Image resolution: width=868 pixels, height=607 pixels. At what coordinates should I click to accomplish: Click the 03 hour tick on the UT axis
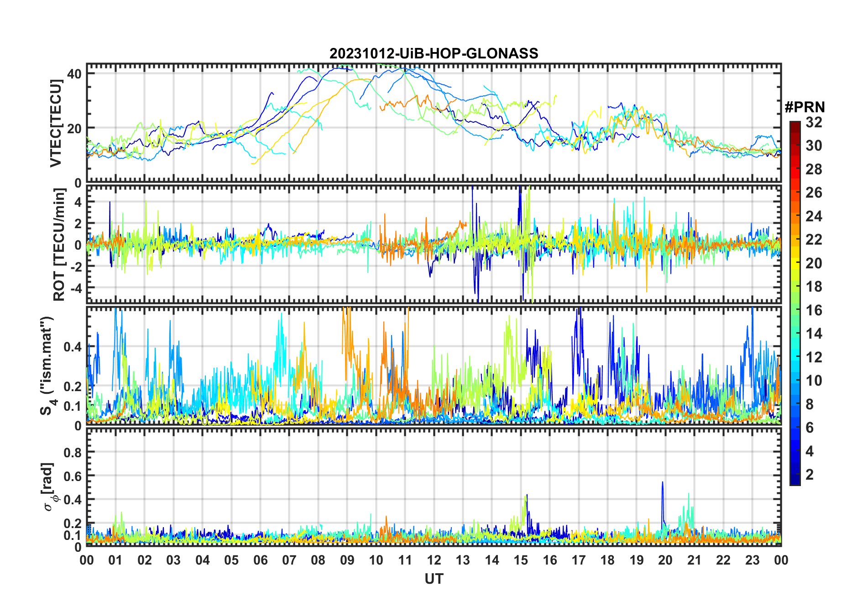(x=173, y=560)
